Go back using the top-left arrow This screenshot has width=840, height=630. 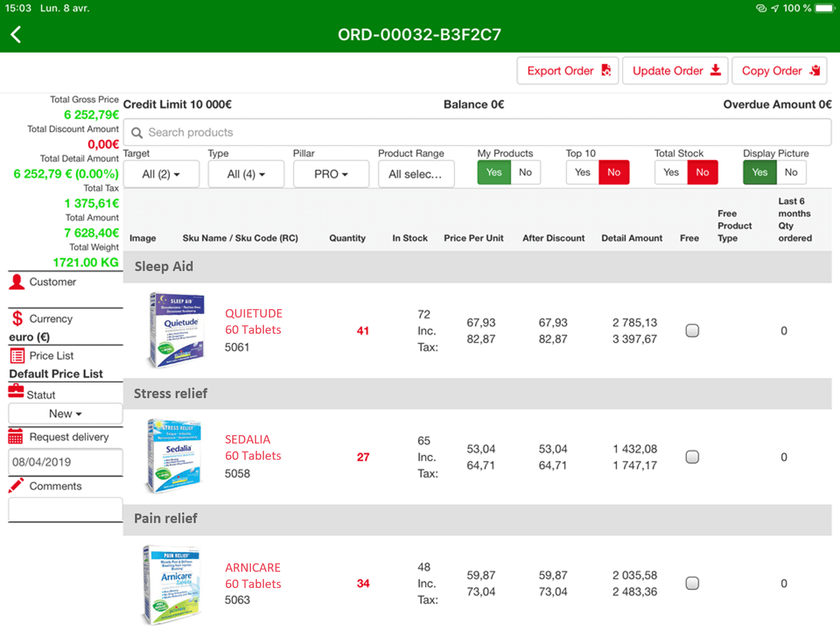point(16,35)
